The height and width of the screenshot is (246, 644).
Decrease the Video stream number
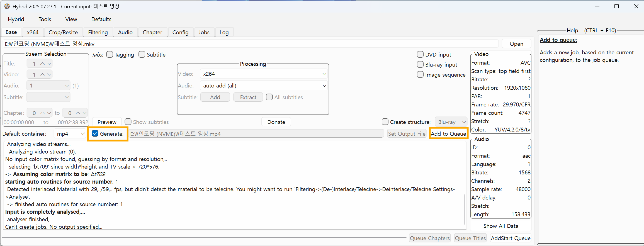click(x=49, y=74)
